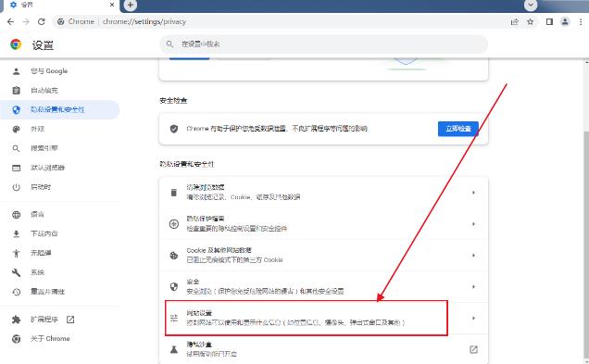Open 启动时 sidebar section
589x364 pixels.
pos(60,187)
